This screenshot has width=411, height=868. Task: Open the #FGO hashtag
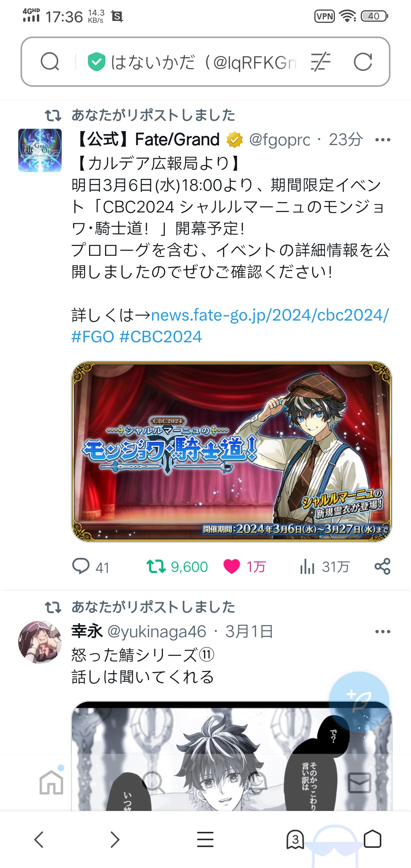[93, 337]
